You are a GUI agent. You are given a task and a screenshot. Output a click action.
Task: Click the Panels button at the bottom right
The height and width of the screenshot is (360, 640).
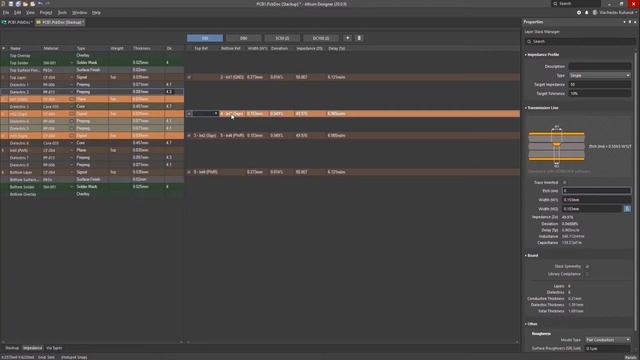pyautogui.click(x=632, y=357)
